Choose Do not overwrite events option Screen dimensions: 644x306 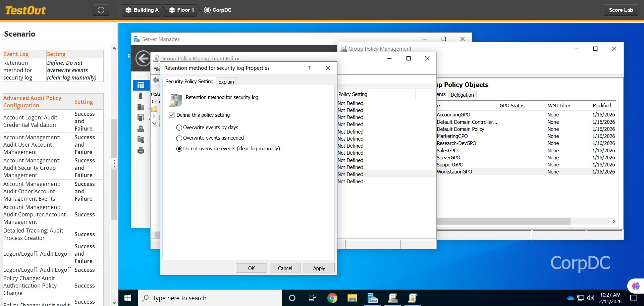[179, 149]
